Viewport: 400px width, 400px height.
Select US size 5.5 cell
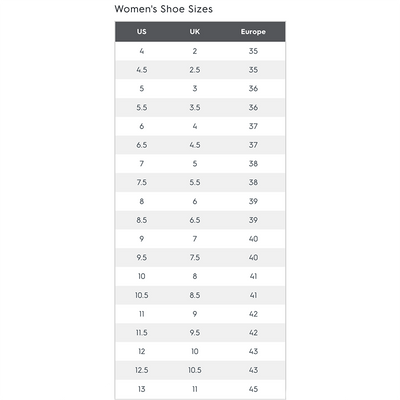tap(142, 107)
